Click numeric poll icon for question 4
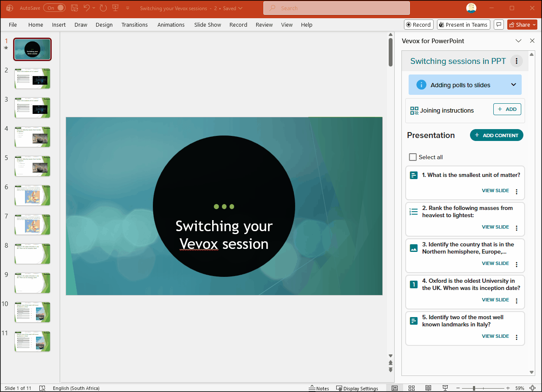 tap(414, 284)
